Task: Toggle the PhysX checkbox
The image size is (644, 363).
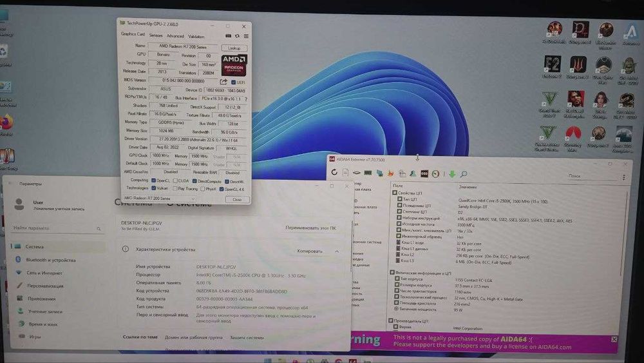Action: [x=202, y=189]
